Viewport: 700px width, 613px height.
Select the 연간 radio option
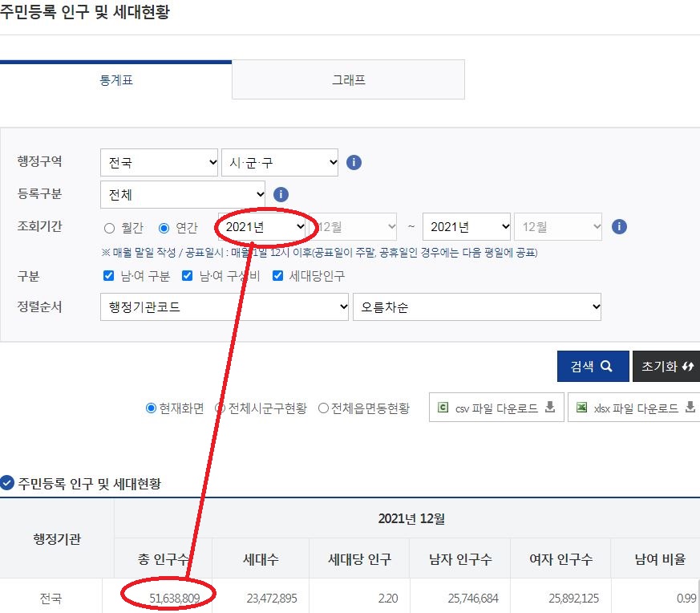tap(164, 229)
